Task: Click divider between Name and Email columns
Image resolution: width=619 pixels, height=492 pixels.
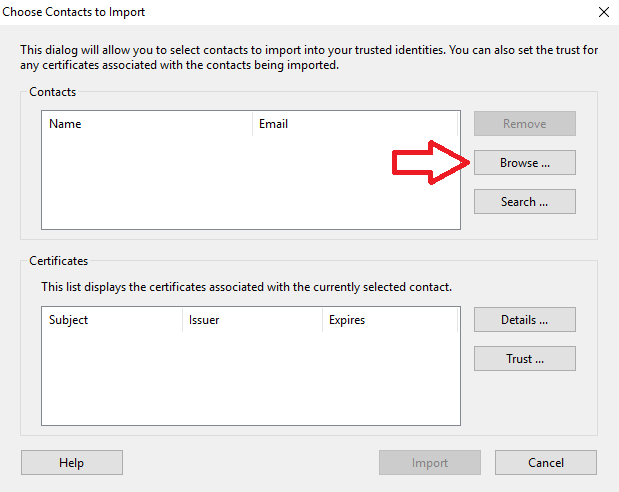Action: click(x=252, y=124)
